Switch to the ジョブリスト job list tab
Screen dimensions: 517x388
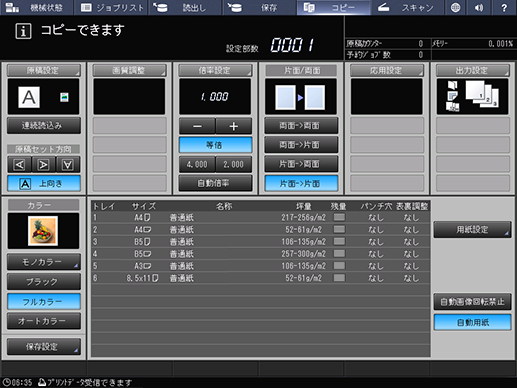click(111, 7)
